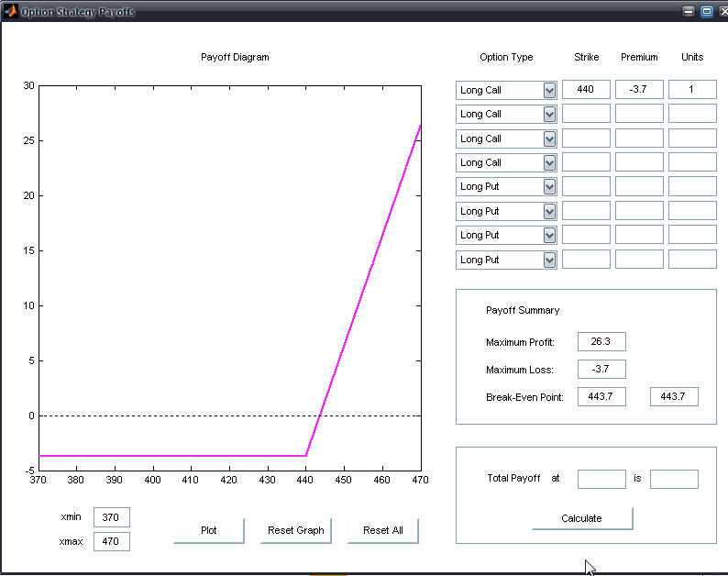Click the Strike field in second row
This screenshot has width=728, height=576.
pyautogui.click(x=586, y=114)
